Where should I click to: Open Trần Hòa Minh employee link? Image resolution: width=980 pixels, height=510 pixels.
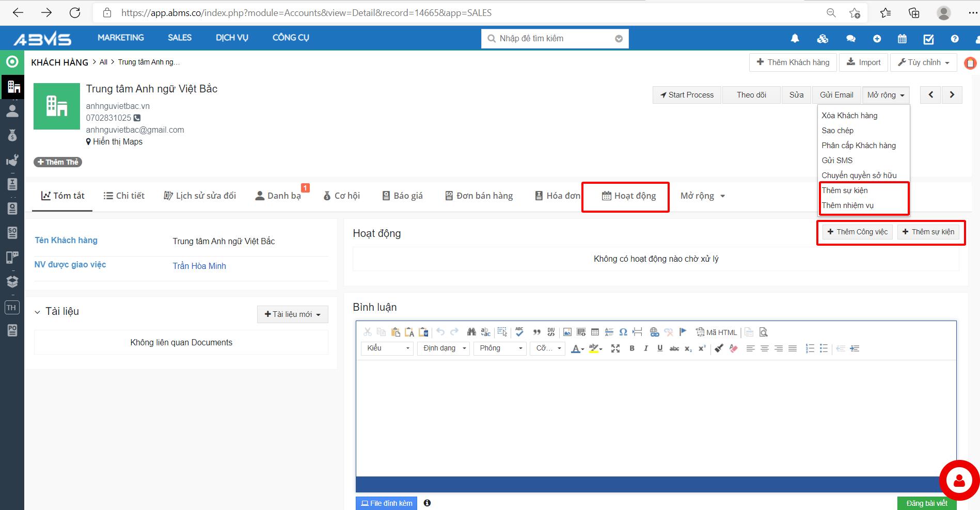(199, 266)
